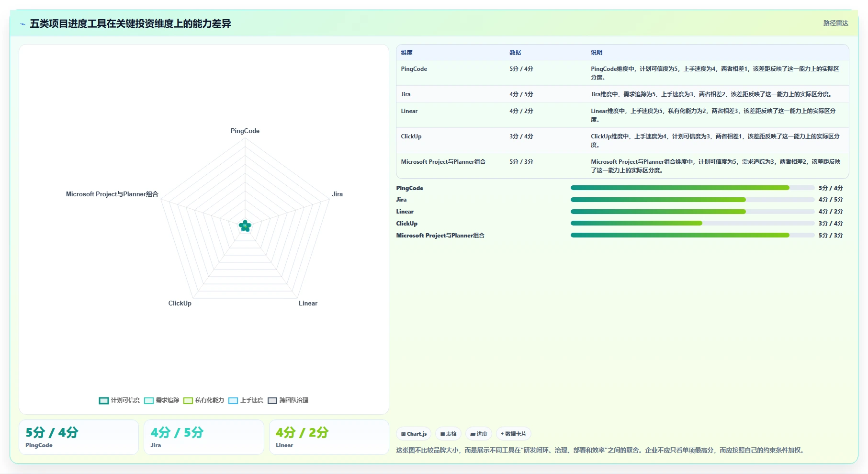Click the 私有化能力 legend label
Screen dimensions: 868x474
click(210, 400)
